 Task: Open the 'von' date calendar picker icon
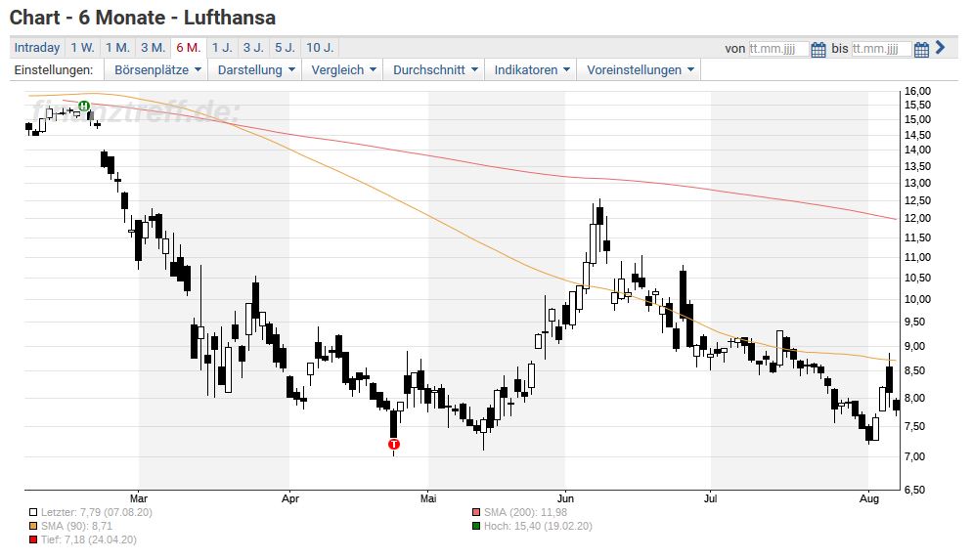click(x=818, y=49)
